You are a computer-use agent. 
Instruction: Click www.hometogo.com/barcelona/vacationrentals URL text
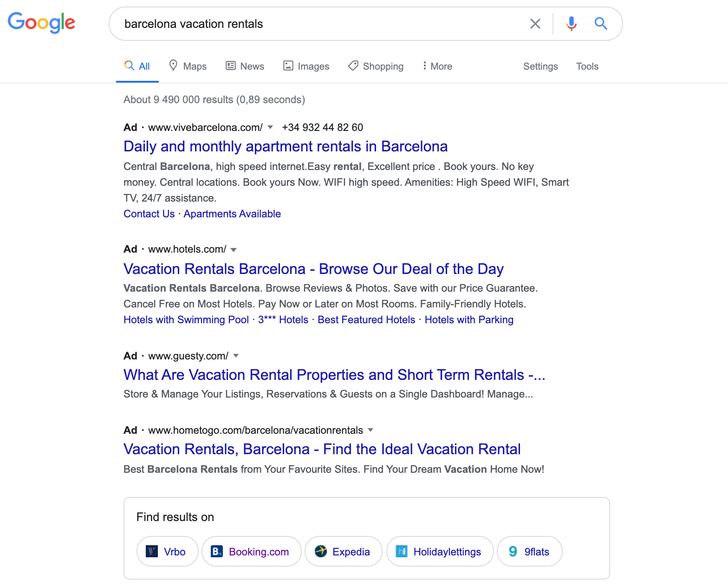click(x=255, y=430)
